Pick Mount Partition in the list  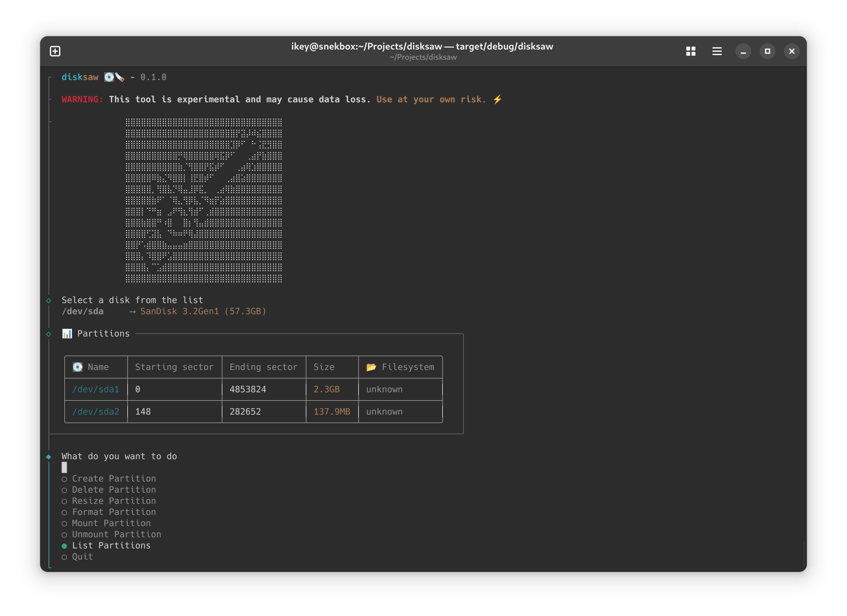pos(111,524)
